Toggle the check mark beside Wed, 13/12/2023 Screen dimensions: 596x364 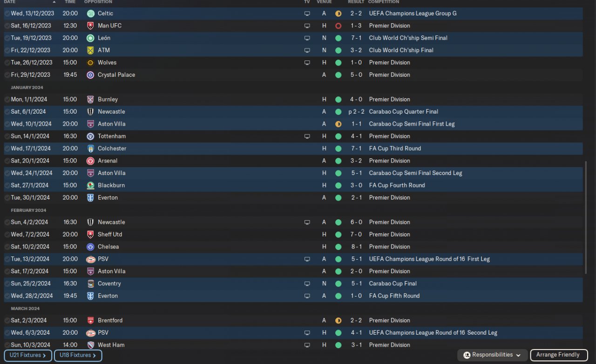[x=7, y=13]
